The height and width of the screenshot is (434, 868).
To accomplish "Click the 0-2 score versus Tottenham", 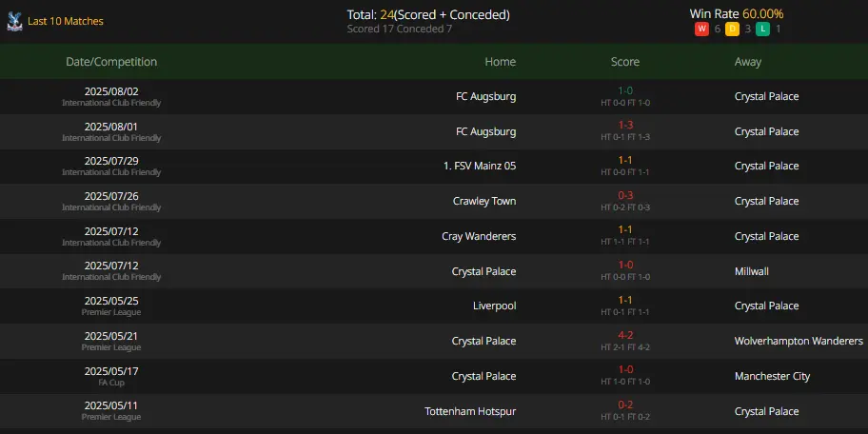I will [x=625, y=405].
